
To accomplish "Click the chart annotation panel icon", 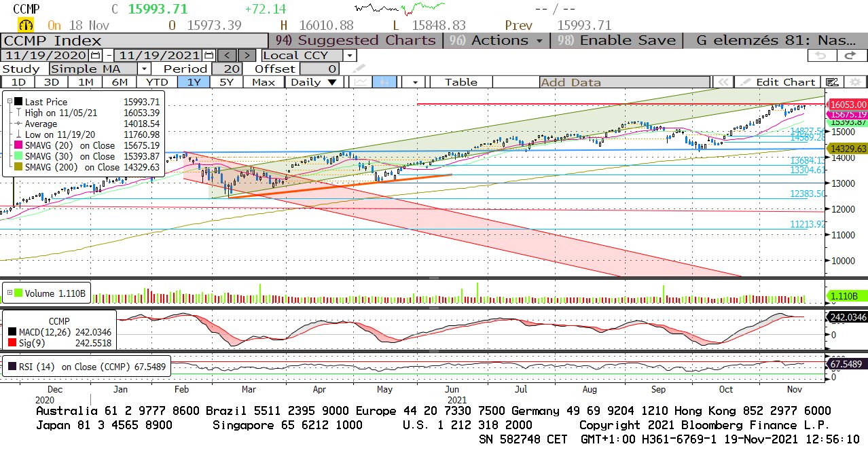I will [x=831, y=82].
